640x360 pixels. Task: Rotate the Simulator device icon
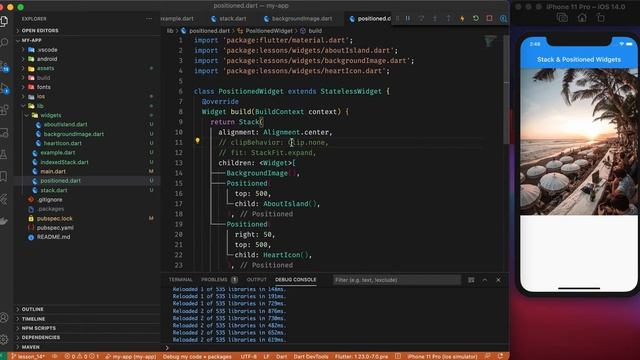(x=600, y=18)
